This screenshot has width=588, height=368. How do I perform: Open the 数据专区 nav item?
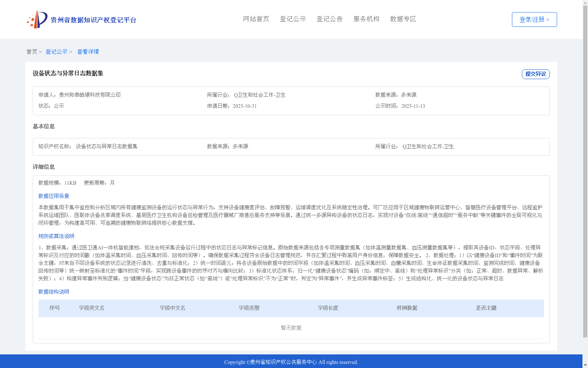pos(403,19)
